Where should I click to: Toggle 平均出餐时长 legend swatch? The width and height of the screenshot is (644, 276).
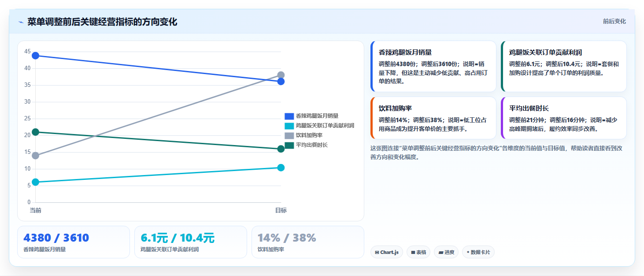tap(289, 145)
